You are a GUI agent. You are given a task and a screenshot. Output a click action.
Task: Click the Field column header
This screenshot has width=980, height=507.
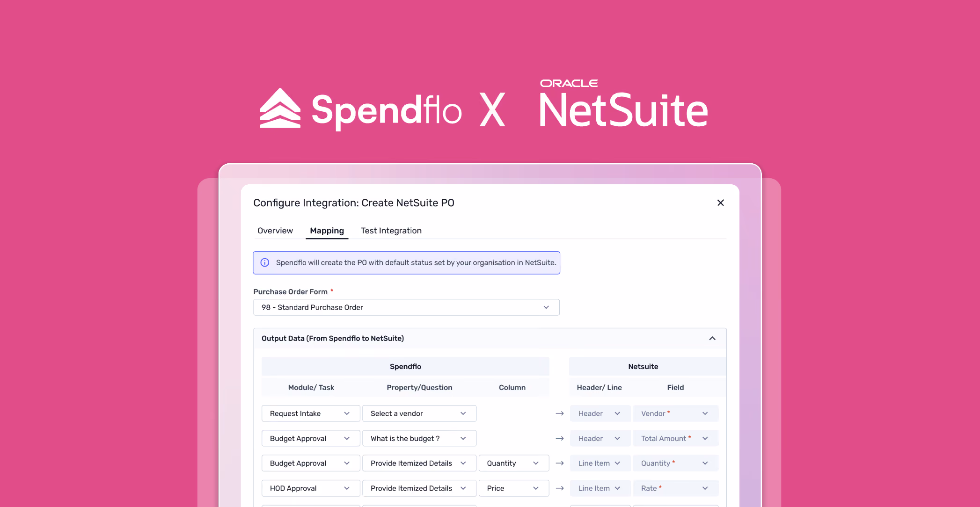675,387
